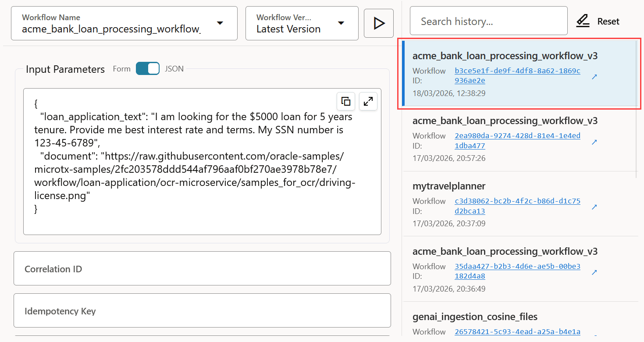Screen dimensions: 644x342
Task: Click timestamp 17/03/2026, 20:37:09
Action: [449, 224]
